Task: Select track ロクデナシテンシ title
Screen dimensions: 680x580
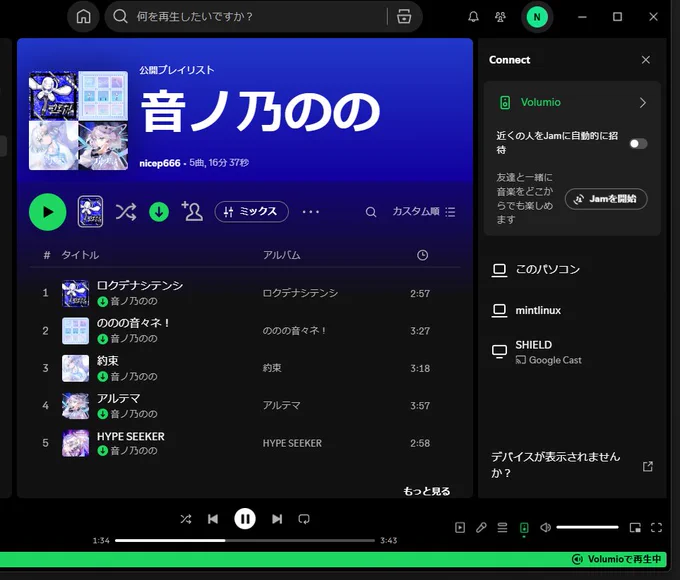Action: coord(140,285)
